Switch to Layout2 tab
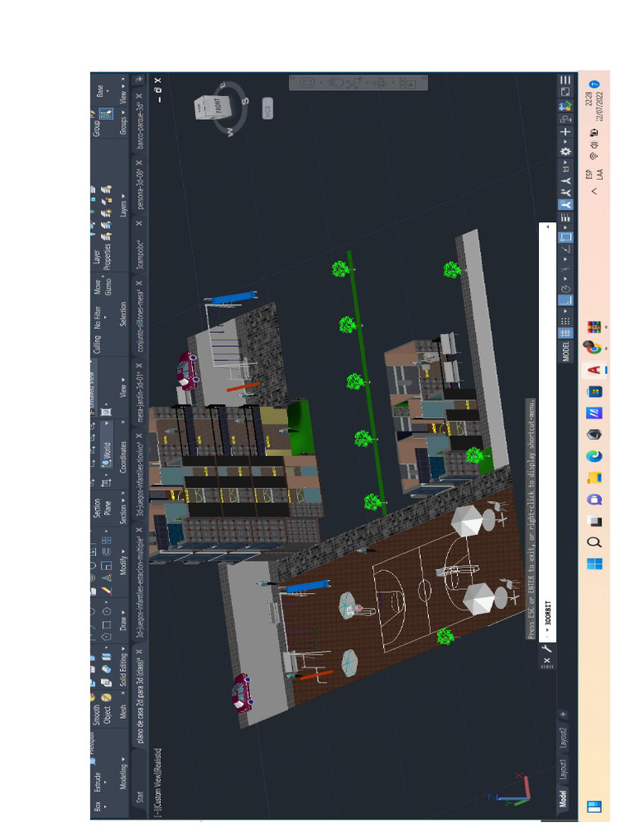 [x=563, y=738]
